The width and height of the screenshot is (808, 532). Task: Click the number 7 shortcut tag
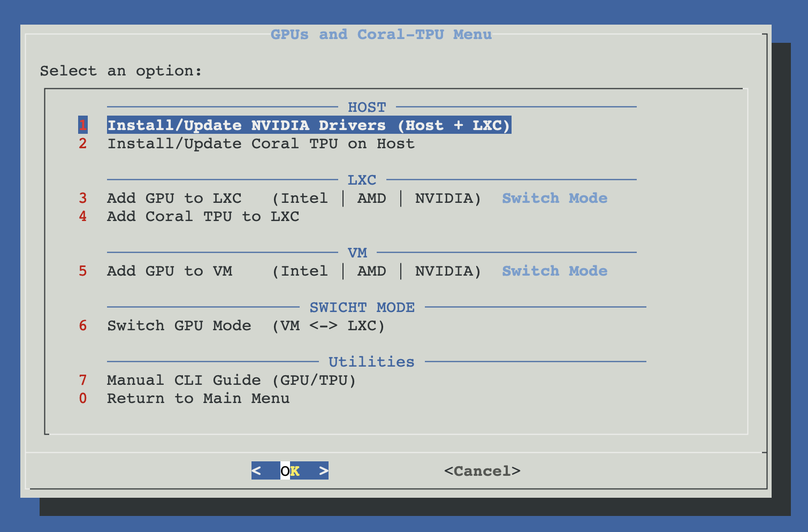pyautogui.click(x=83, y=380)
